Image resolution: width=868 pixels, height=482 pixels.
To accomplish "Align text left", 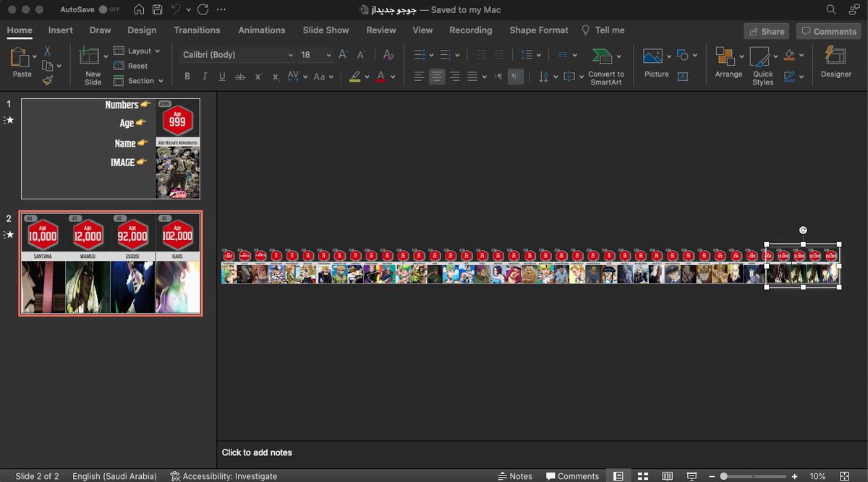I will tap(420, 77).
